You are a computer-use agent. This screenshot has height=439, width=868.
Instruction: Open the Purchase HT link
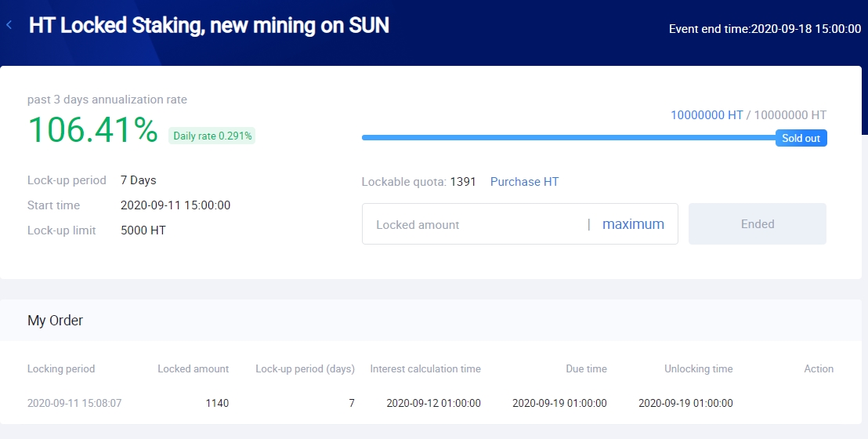click(x=524, y=182)
